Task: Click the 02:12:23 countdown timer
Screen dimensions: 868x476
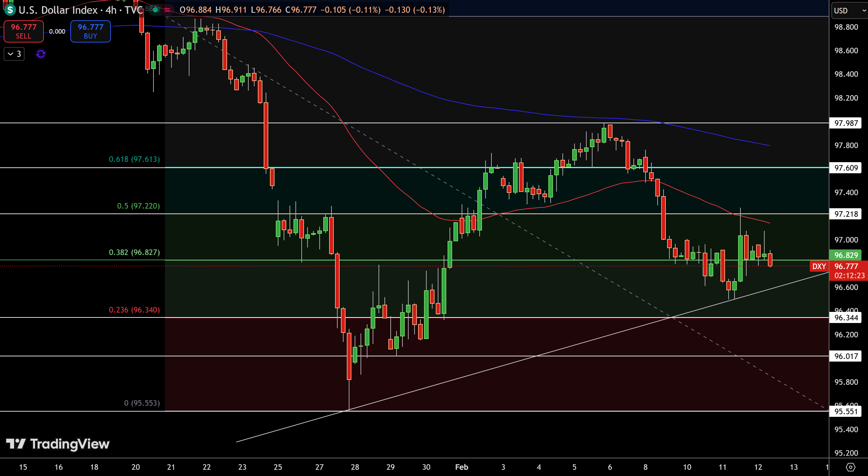Action: [x=849, y=275]
